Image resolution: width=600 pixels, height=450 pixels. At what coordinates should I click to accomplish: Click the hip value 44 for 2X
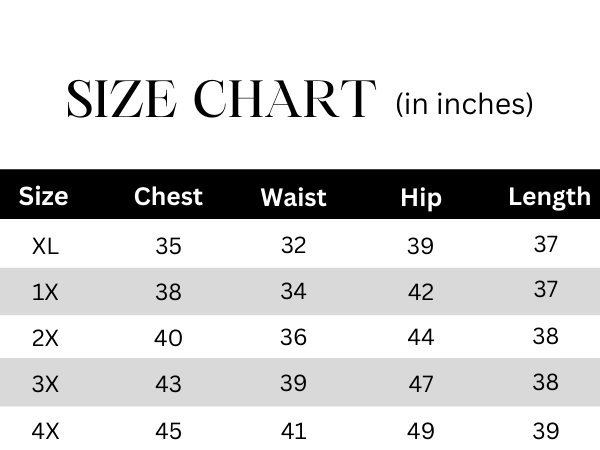click(421, 338)
